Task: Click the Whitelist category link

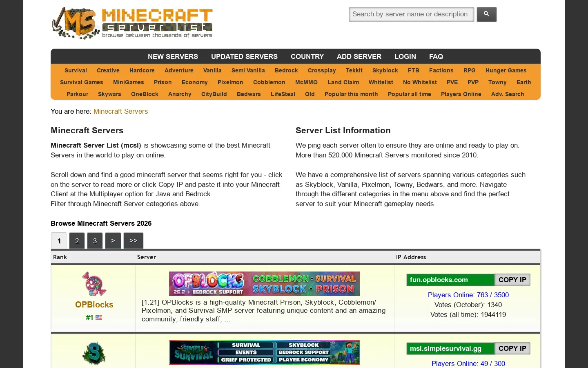Action: pos(381,82)
